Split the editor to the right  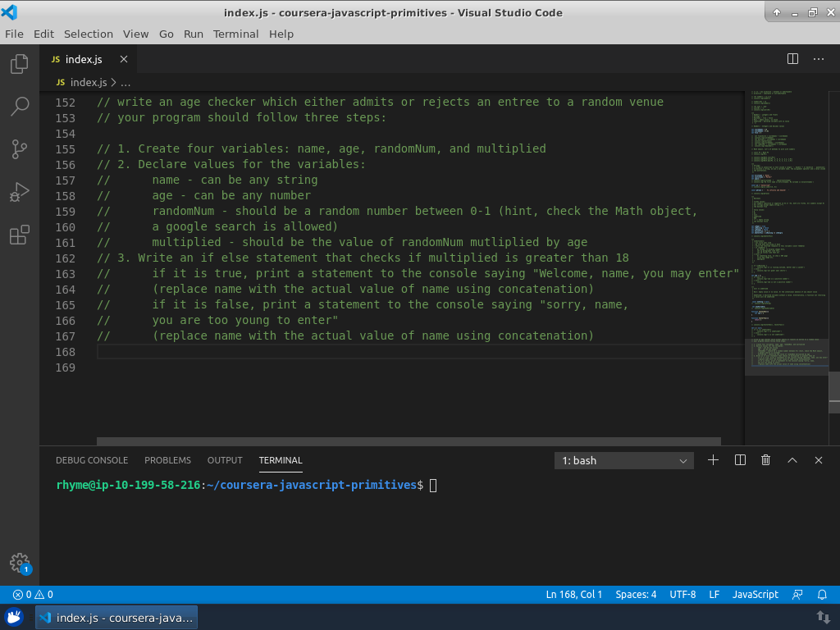point(793,59)
